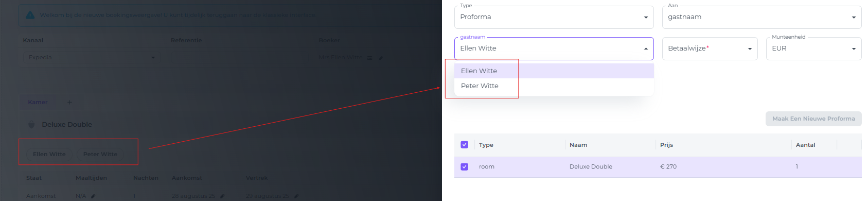Screen dimensions: 868x201
Task: Open the Kanaal Expedia dropdown
Action: click(x=92, y=57)
